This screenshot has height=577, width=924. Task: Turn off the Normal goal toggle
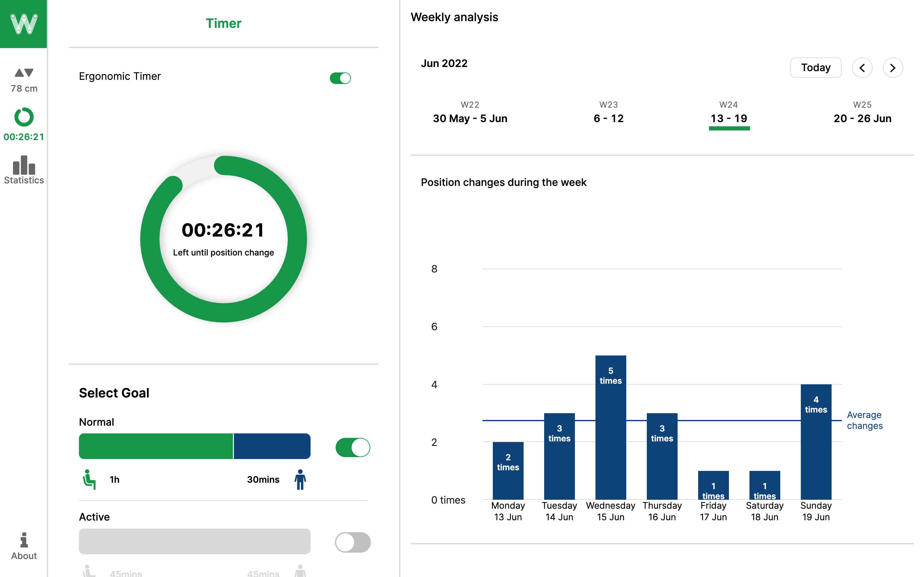tap(352, 447)
